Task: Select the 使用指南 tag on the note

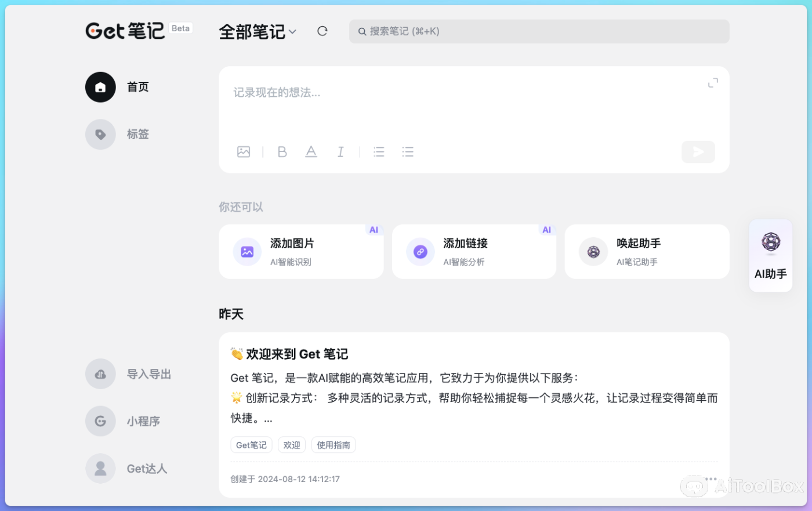Action: (x=333, y=444)
